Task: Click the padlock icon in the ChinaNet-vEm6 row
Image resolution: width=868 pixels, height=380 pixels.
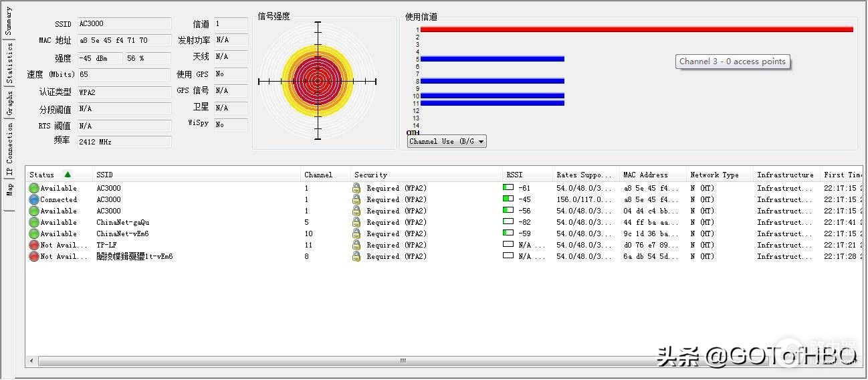Action: tap(356, 233)
